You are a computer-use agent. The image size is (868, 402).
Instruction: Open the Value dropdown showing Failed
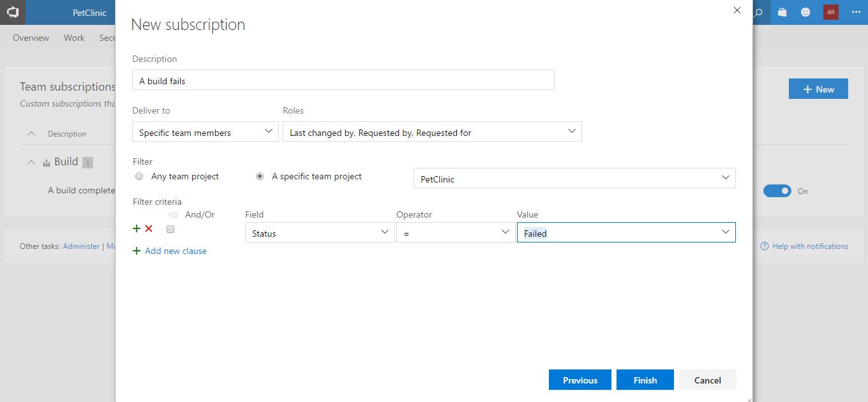tap(626, 232)
